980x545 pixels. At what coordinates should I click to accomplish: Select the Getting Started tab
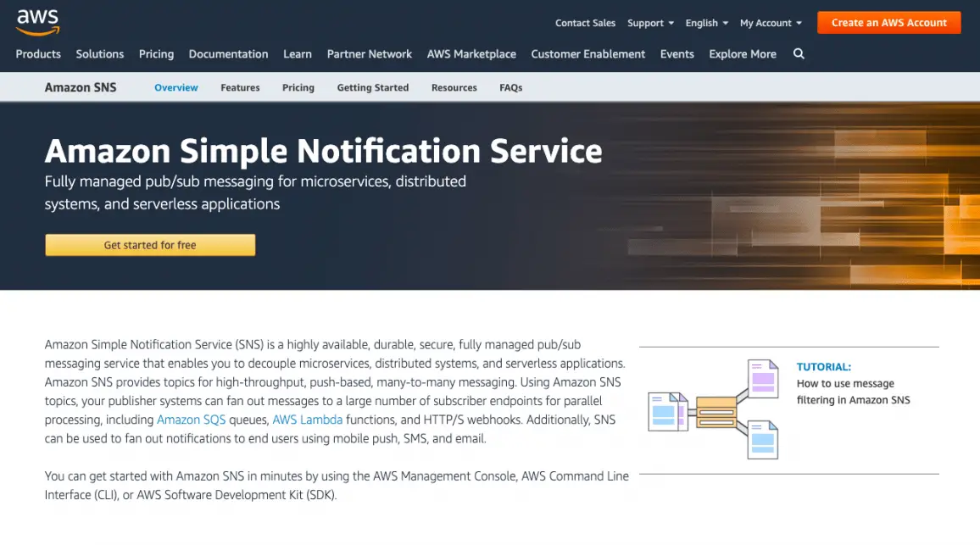click(x=372, y=87)
